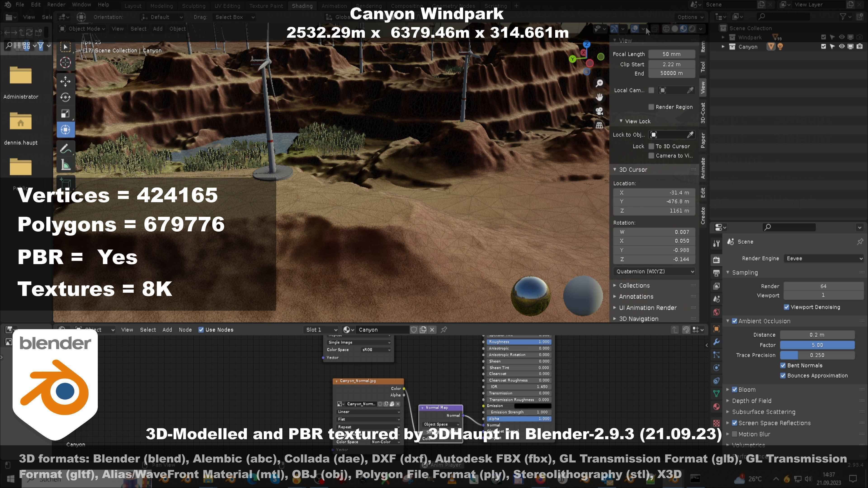Image resolution: width=868 pixels, height=488 pixels.
Task: Enable the Render Region checkbox
Action: (651, 107)
